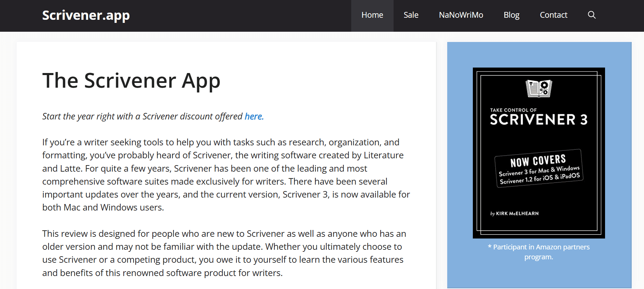Go to the Home menu item
This screenshot has height=289, width=644.
click(372, 15)
